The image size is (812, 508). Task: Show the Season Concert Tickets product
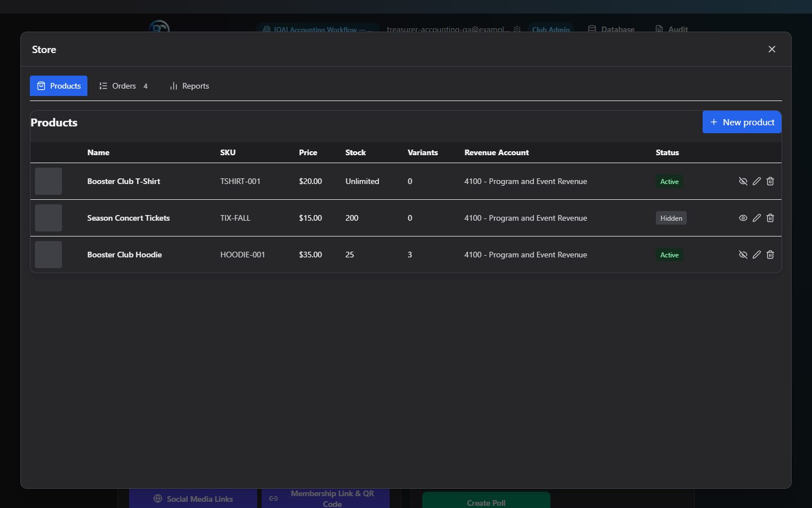coord(743,218)
